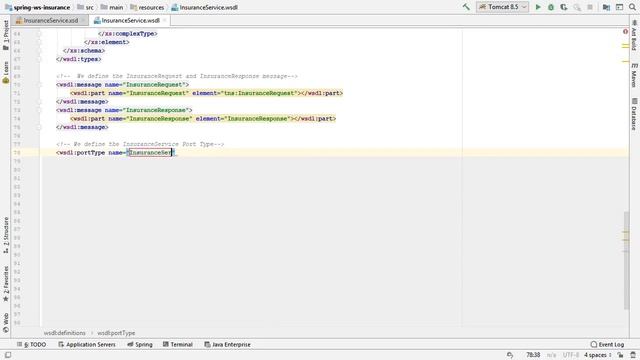This screenshot has width=640, height=360.
Task: Click the inspector icon at status bar end
Action: pos(633,355)
